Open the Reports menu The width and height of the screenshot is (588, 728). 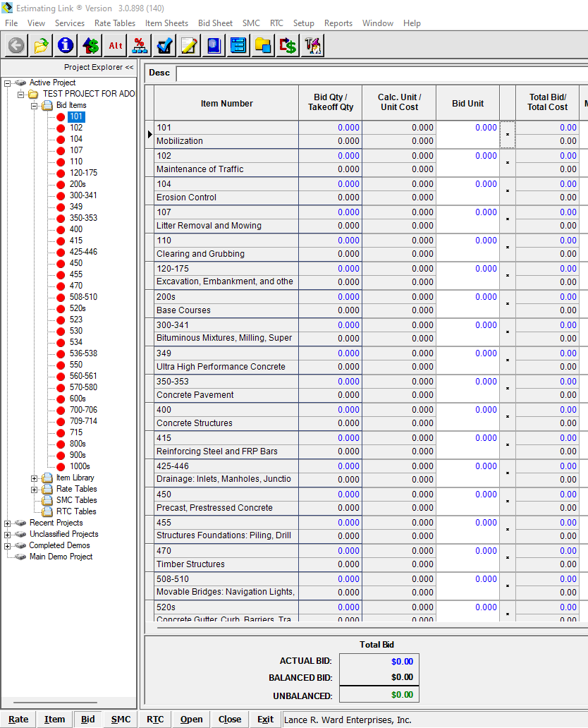coord(338,23)
